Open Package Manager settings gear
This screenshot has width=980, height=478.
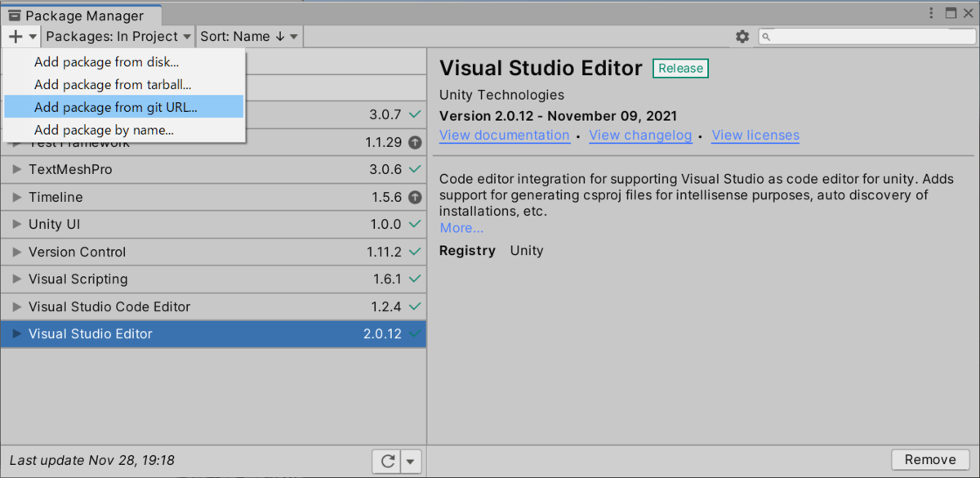(742, 36)
